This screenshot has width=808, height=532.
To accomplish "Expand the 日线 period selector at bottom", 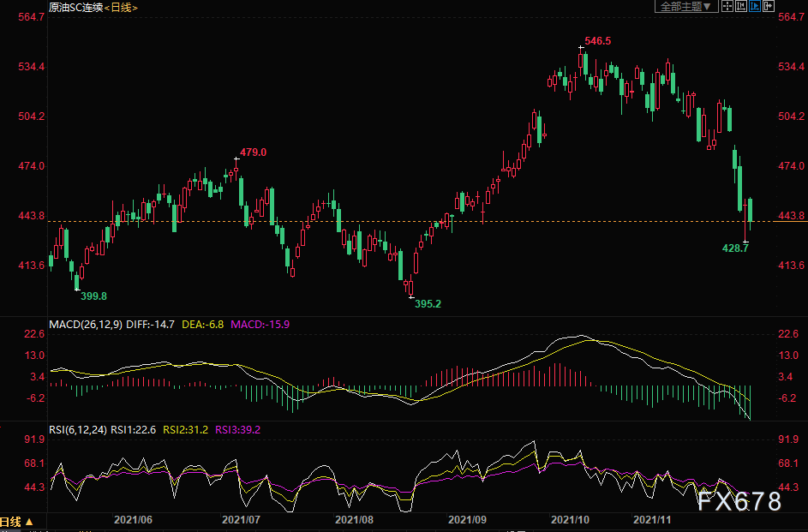I will click(16, 521).
